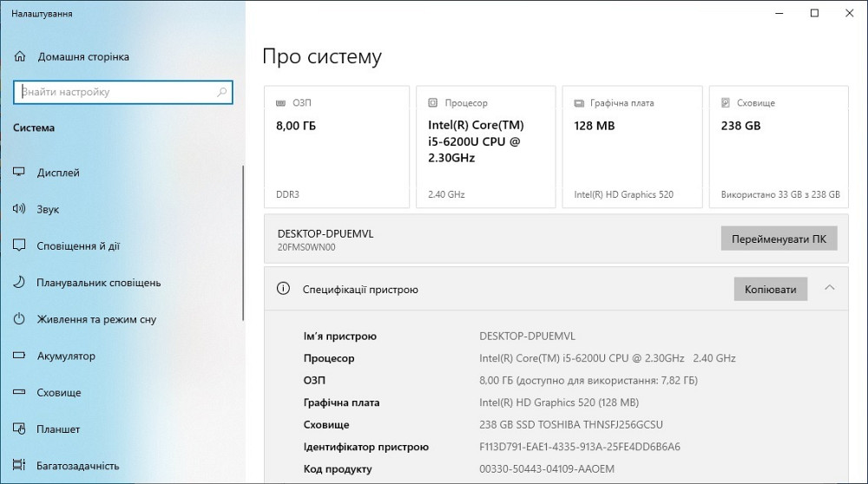
Task: Open the Дисплей settings page
Action: [58, 173]
